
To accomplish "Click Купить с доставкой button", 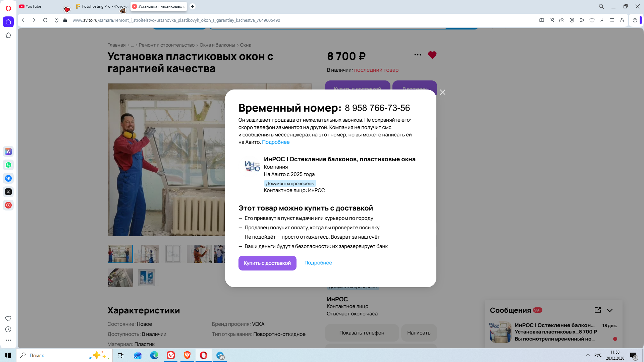I will [267, 263].
